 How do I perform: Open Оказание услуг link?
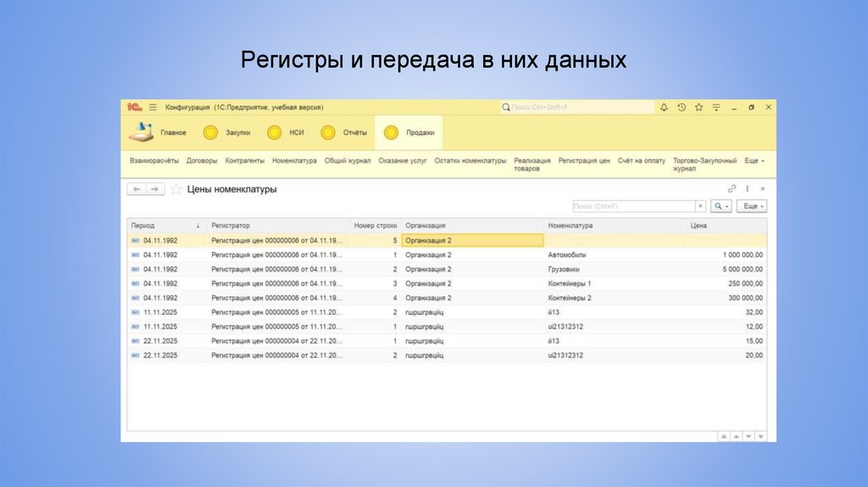403,160
